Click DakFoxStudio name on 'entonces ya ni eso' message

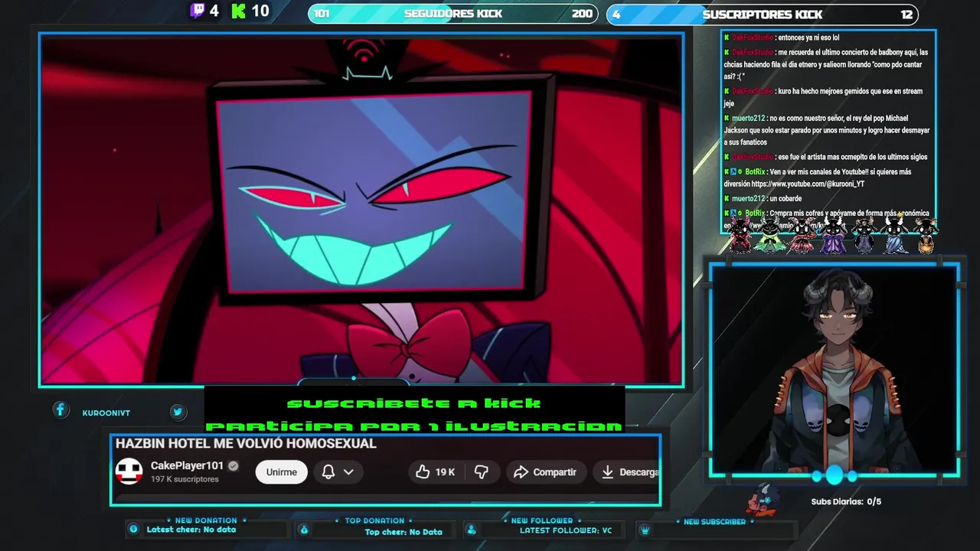click(x=753, y=37)
